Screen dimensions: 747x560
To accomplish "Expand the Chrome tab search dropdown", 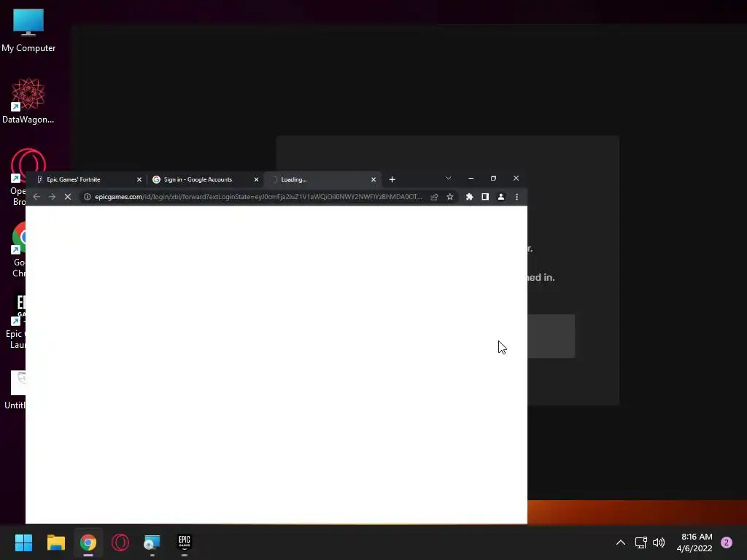I will point(449,178).
